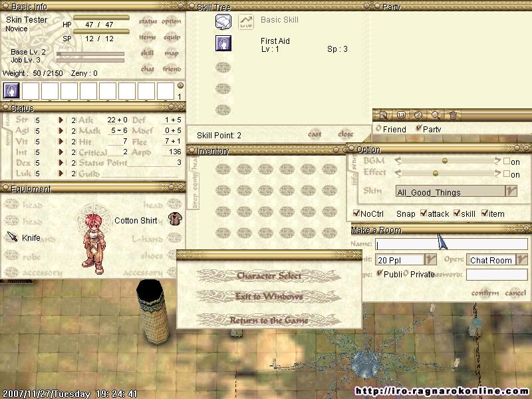Click the skill button in Basic Info
The image size is (532, 399).
point(147,53)
